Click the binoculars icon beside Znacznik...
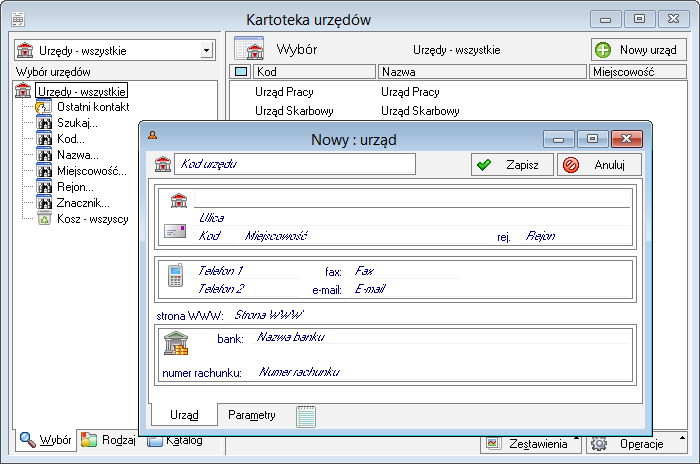Image resolution: width=700 pixels, height=464 pixels. point(44,203)
